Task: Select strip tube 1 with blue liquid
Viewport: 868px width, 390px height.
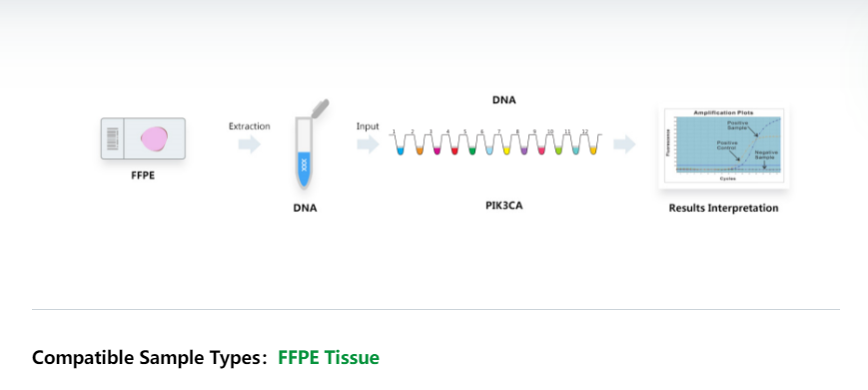Action: pyautogui.click(x=402, y=145)
